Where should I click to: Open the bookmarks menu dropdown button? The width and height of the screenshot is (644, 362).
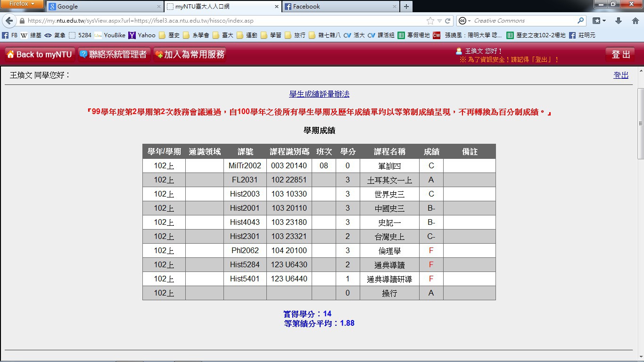pyautogui.click(x=599, y=21)
